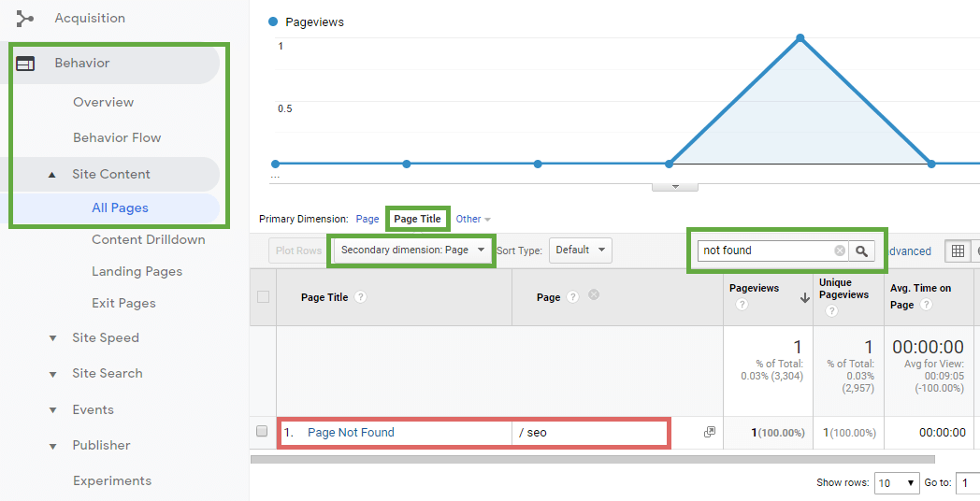Open the Secondary dimension: Page dropdown

tap(413, 250)
